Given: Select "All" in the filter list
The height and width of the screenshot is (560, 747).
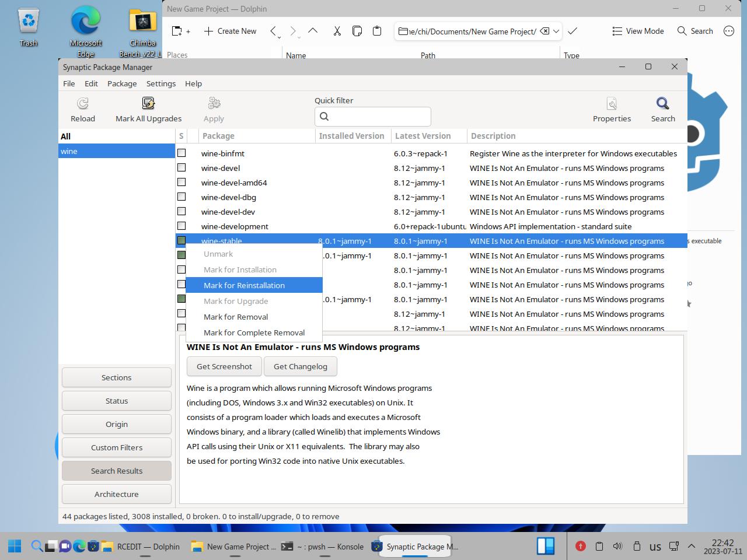Looking at the screenshot, I should (x=117, y=136).
